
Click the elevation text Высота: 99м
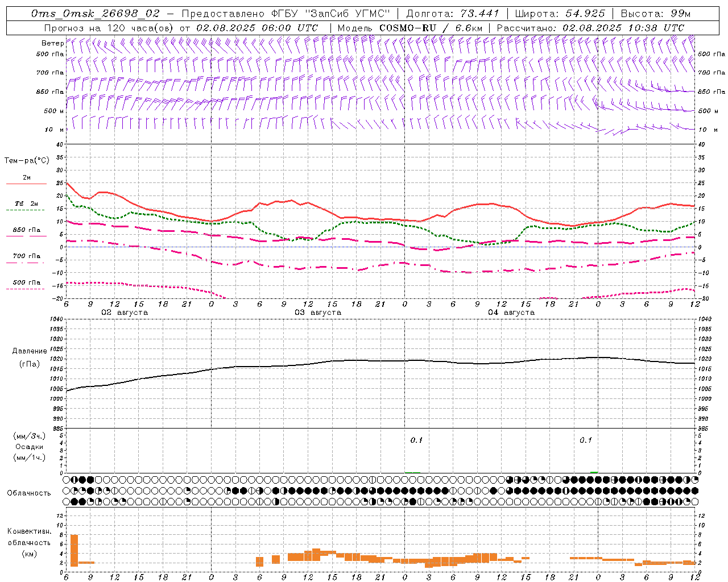tap(656, 14)
